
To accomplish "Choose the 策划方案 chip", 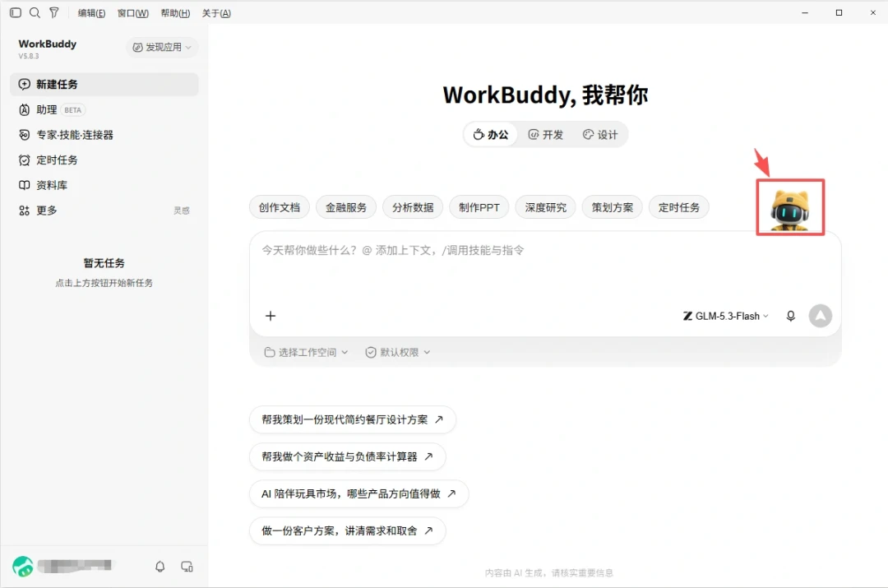I will pyautogui.click(x=613, y=208).
